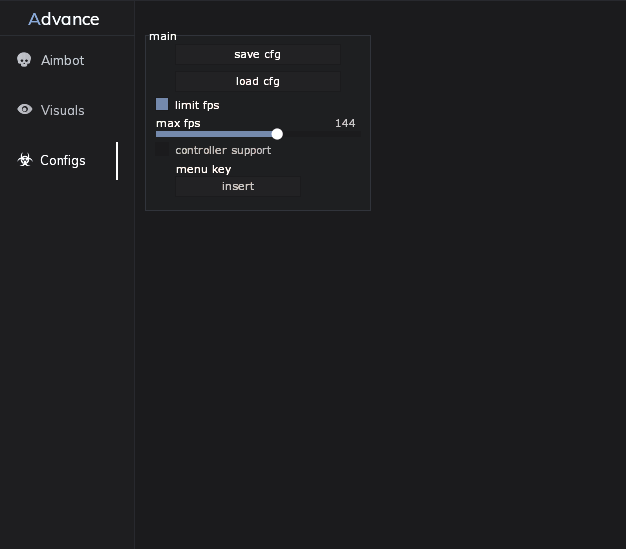Switch to the Visuals tab label
626x549 pixels.
coord(62,110)
